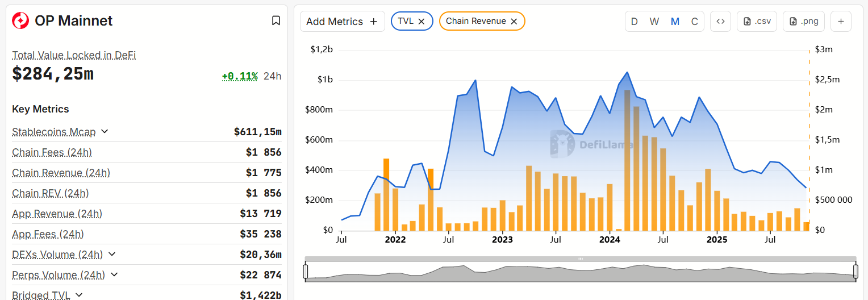The height and width of the screenshot is (300, 868).
Task: Expand the Stablecoins Mcap row
Action: pos(105,132)
